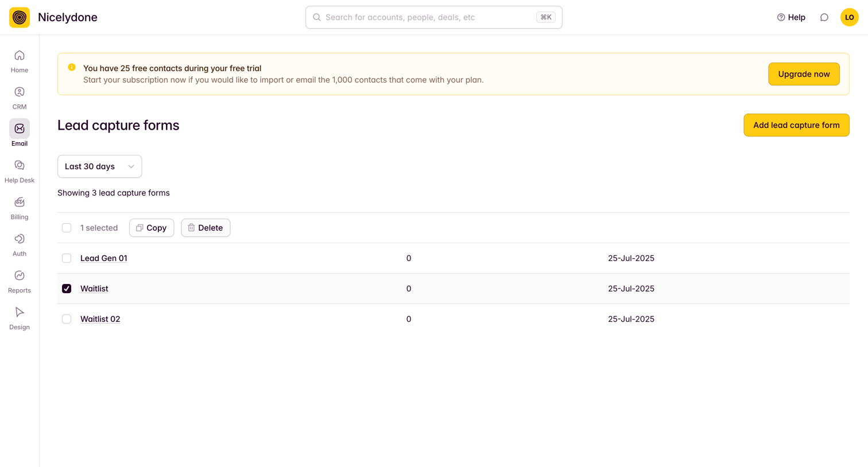Focus the accounts search field

click(x=433, y=17)
